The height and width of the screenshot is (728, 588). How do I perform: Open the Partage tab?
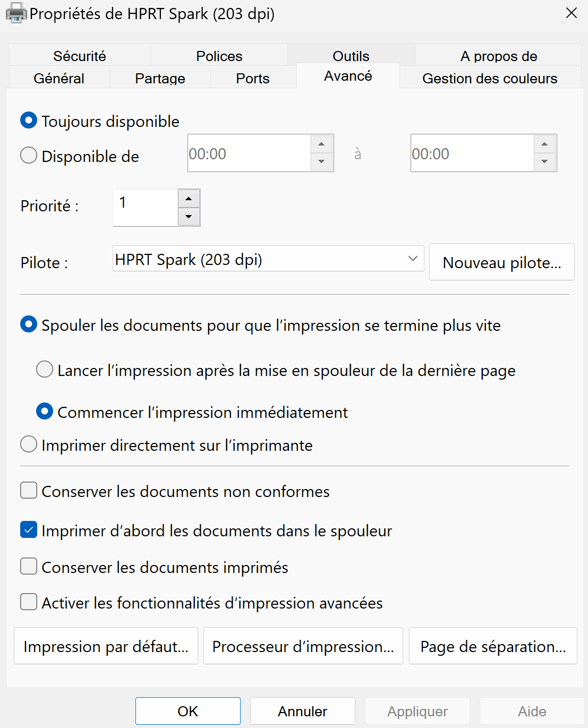click(160, 78)
